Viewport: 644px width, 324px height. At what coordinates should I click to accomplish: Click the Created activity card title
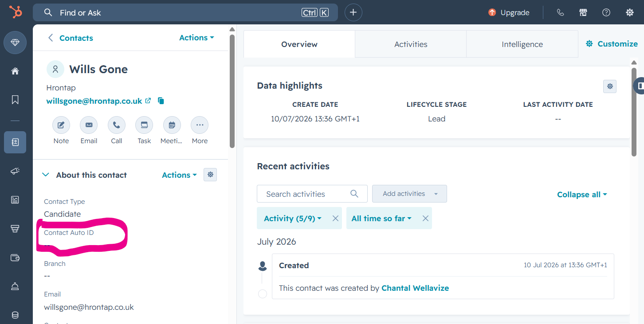tap(294, 265)
